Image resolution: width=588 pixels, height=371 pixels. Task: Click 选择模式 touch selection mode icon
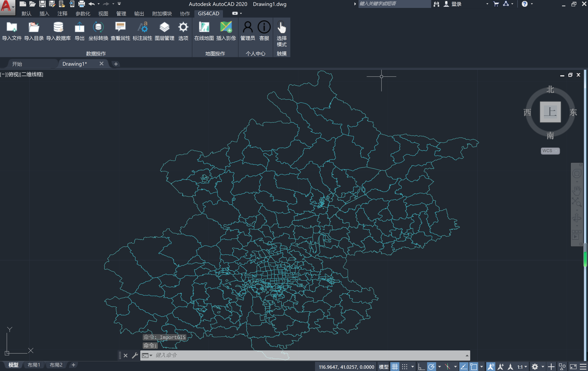point(281,27)
